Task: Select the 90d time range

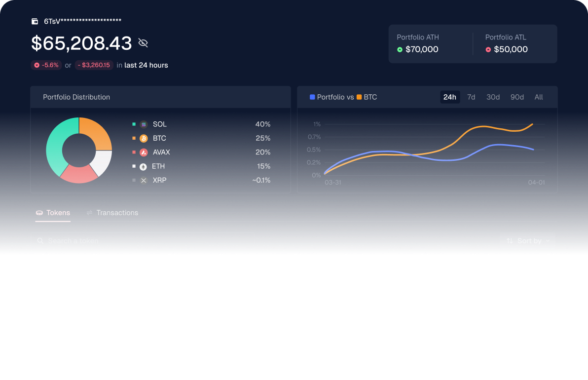Action: pos(517,97)
